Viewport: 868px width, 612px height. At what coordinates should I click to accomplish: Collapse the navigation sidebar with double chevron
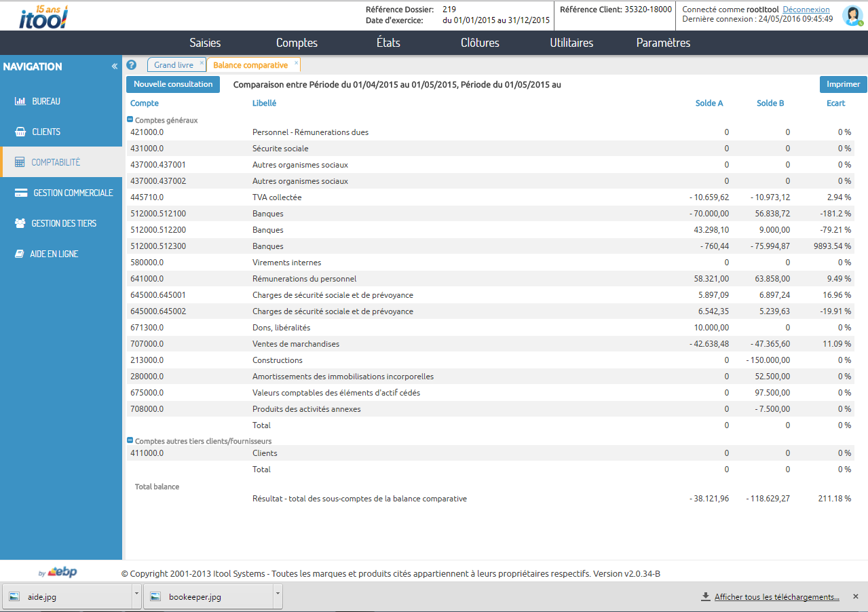point(115,66)
